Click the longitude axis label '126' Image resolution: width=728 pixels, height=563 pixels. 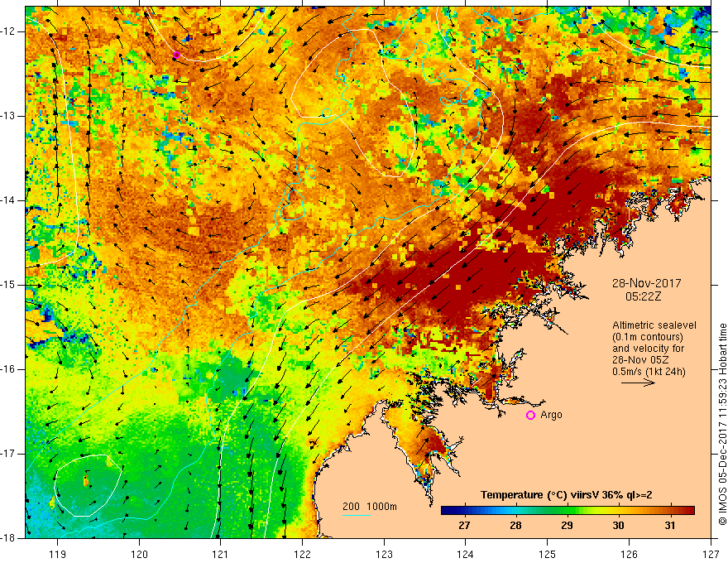click(629, 554)
